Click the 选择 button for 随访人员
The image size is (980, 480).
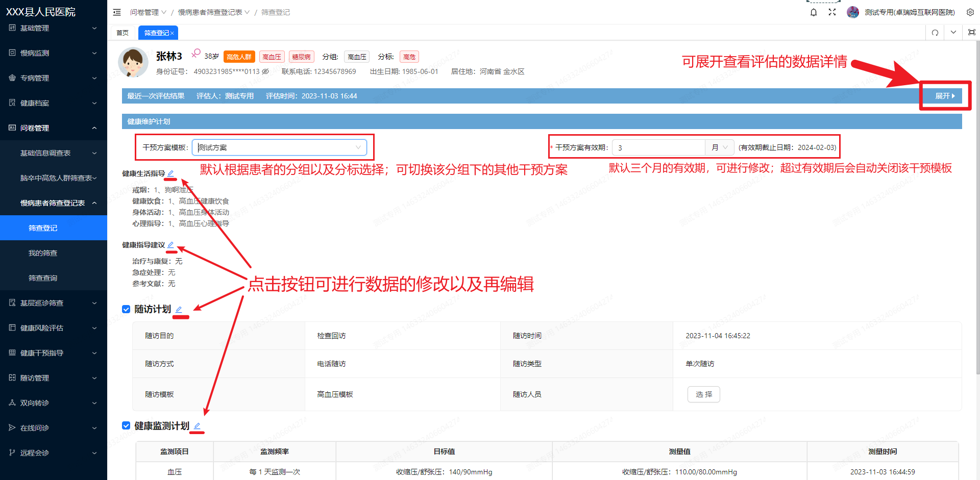click(x=703, y=394)
